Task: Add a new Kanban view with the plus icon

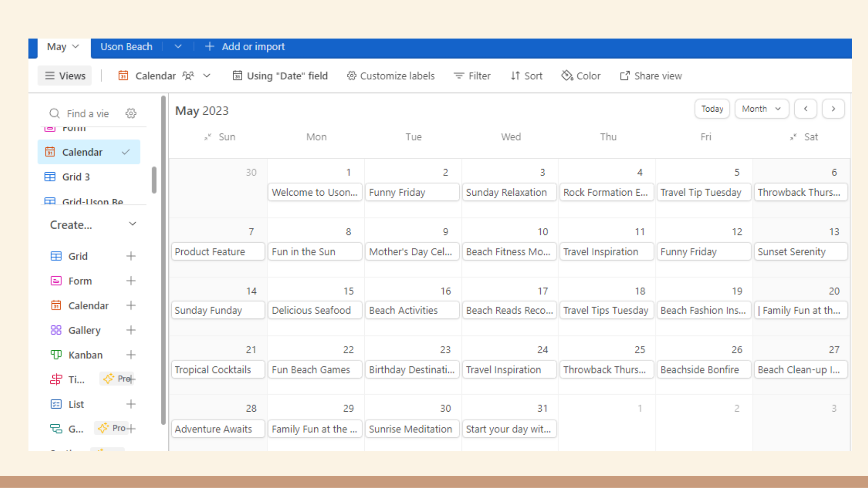Action: [131, 355]
